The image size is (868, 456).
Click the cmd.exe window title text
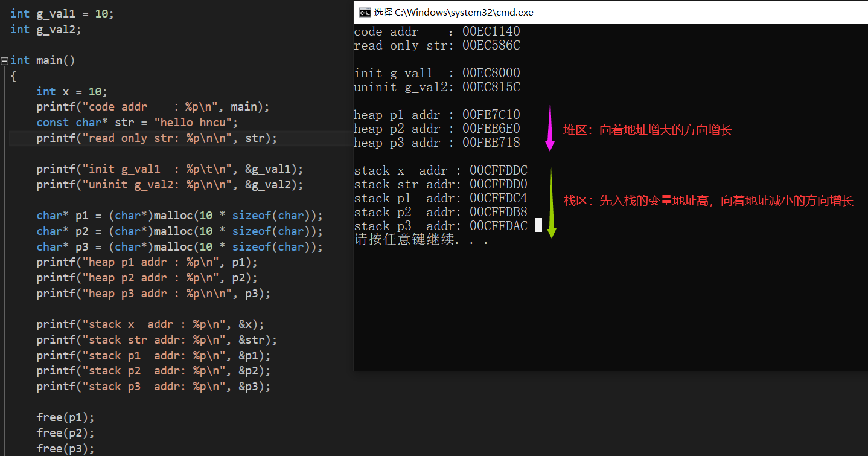click(453, 12)
